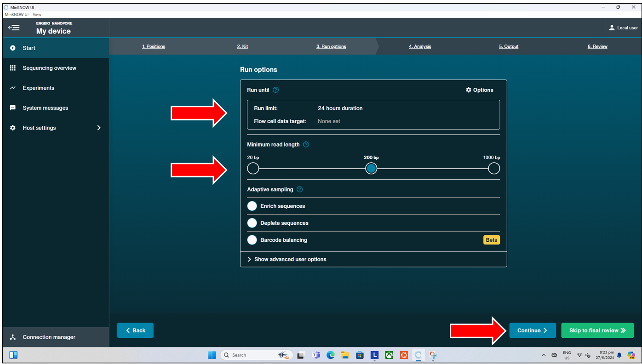Click Adaptive sampling help icon
The image size is (642, 364).
299,189
